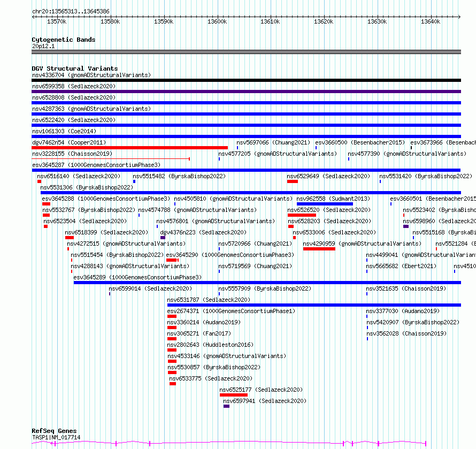
Task: Open nsv6516140 Sedlazeck2020 label
Action: [79, 176]
